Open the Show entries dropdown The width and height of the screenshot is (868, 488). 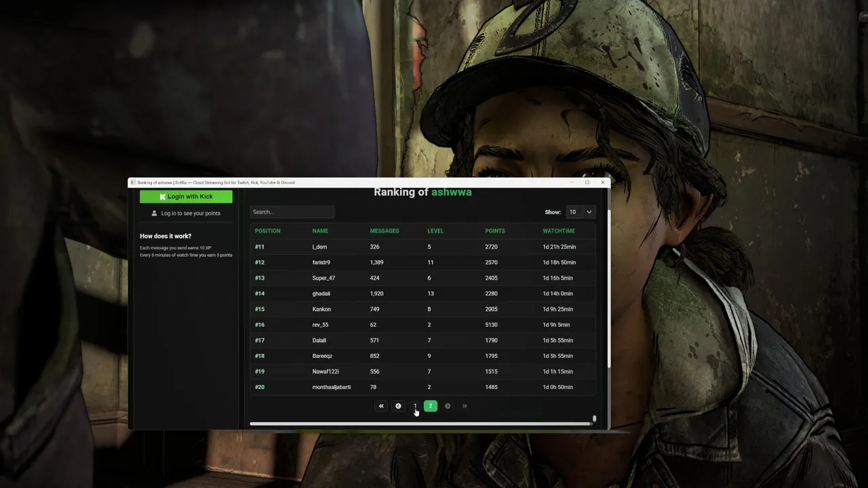[581, 212]
